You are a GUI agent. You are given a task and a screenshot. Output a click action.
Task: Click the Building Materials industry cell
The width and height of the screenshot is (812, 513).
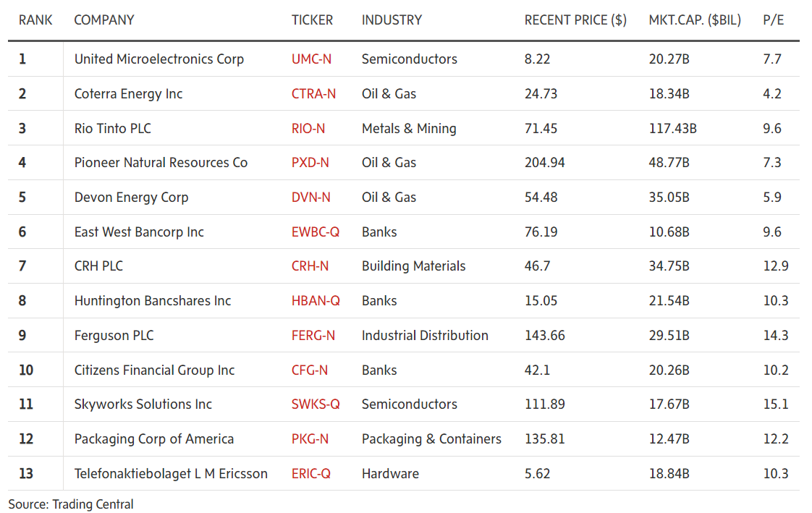tap(413, 266)
